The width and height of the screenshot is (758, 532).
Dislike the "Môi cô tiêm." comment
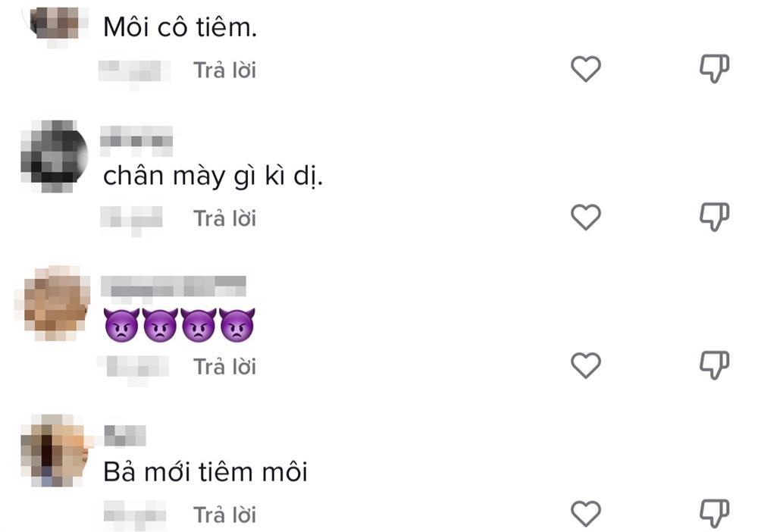tap(714, 70)
